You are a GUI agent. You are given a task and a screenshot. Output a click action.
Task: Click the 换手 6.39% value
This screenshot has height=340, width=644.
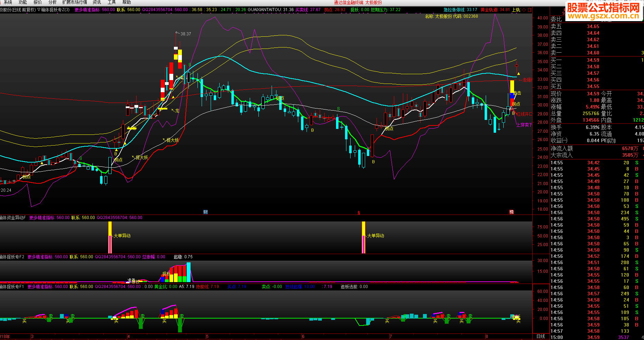tap(592, 127)
